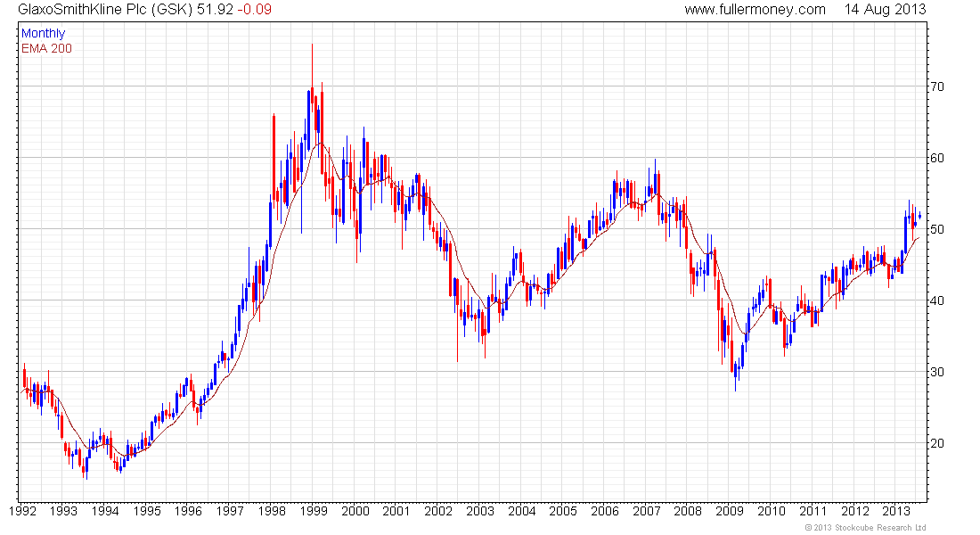The image size is (980, 535).
Task: Open the www.fullermoney.com link text
Action: 755,10
